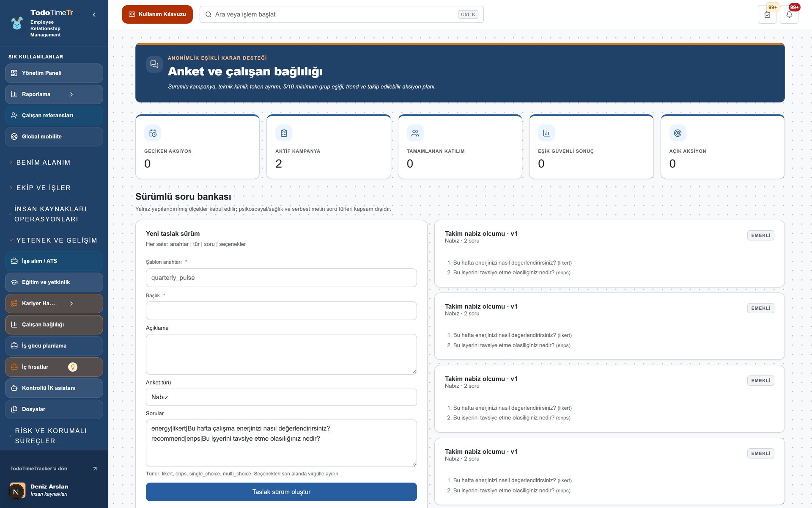This screenshot has width=812, height=508.
Task: Open the notifications bell icon
Action: coord(789,14)
